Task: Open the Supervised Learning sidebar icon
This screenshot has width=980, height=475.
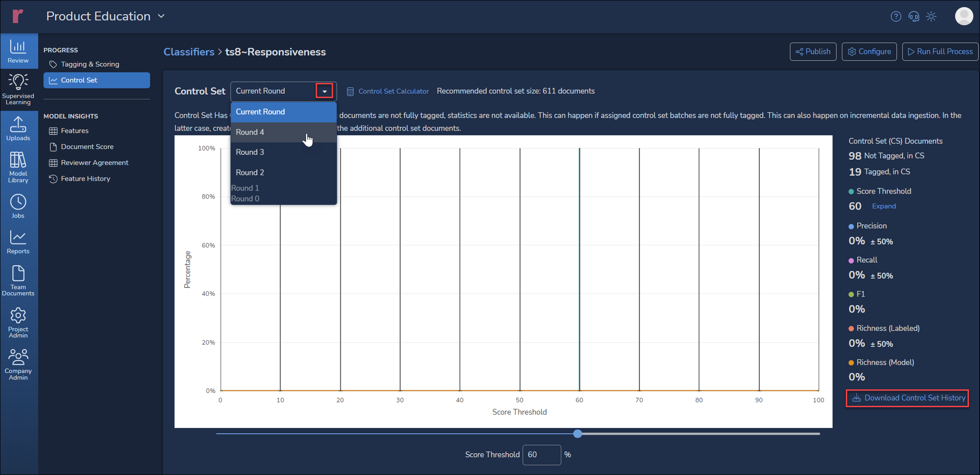Action: pos(18,89)
